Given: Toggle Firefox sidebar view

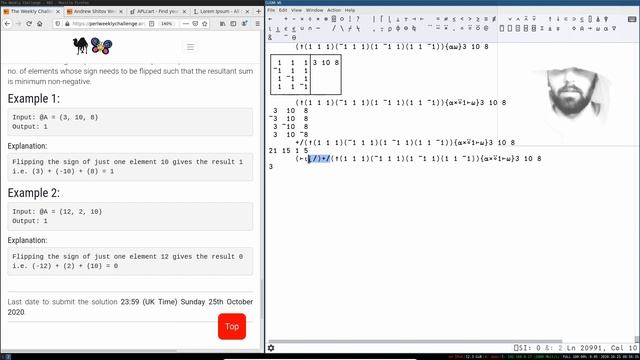Looking at the screenshot, I should 233,24.
